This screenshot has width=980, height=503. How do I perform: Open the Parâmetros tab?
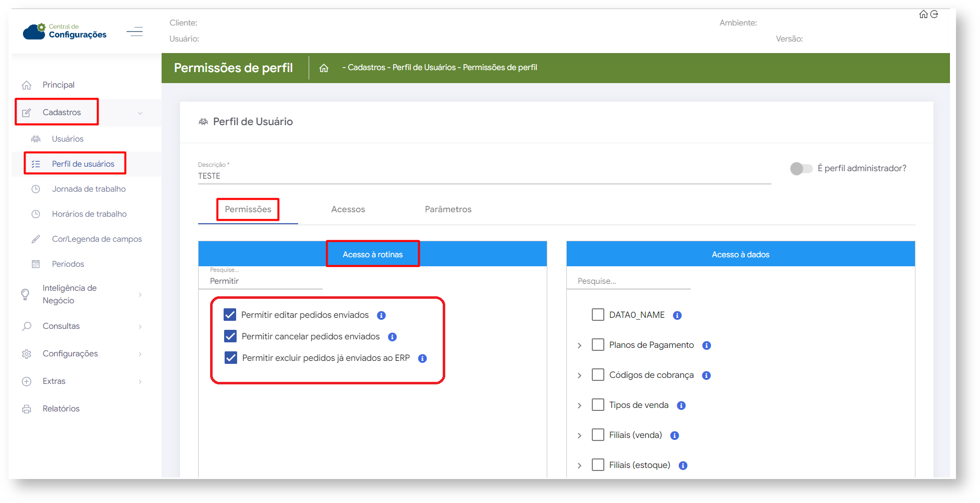[x=448, y=209]
